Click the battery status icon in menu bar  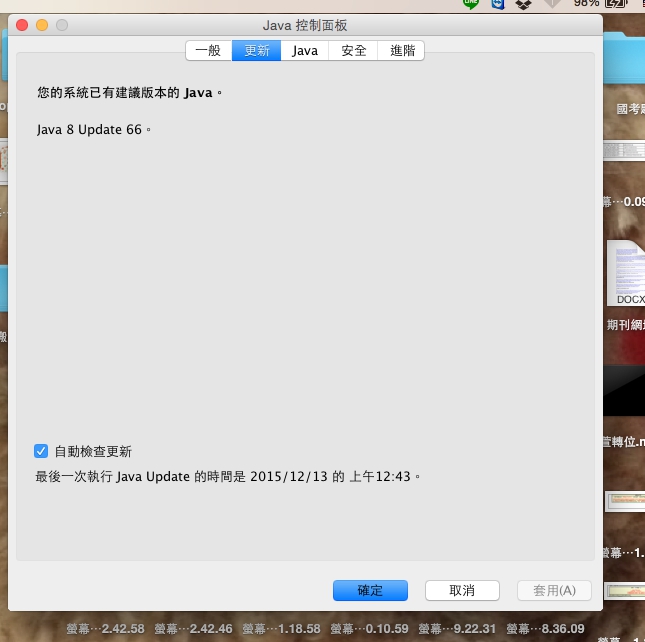[x=615, y=3]
